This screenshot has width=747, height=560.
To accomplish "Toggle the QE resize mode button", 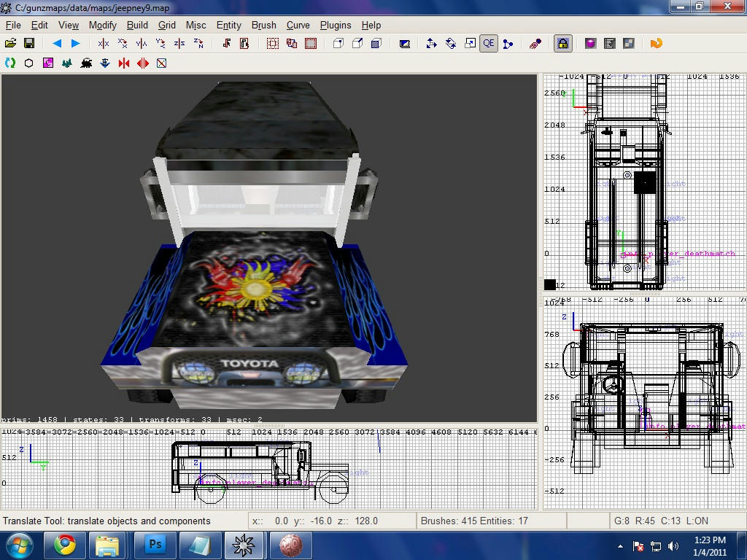I will [x=488, y=44].
